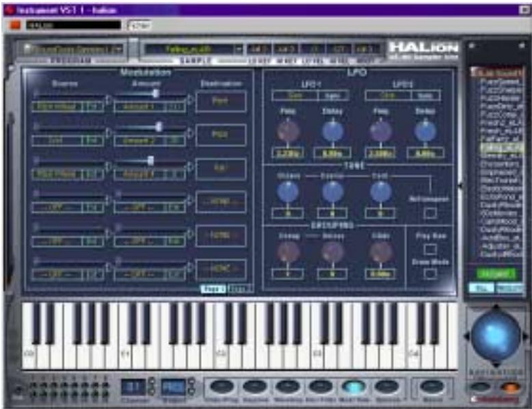This screenshot has width=532, height=409.
Task: Open the Macro view button
Action: point(432,386)
